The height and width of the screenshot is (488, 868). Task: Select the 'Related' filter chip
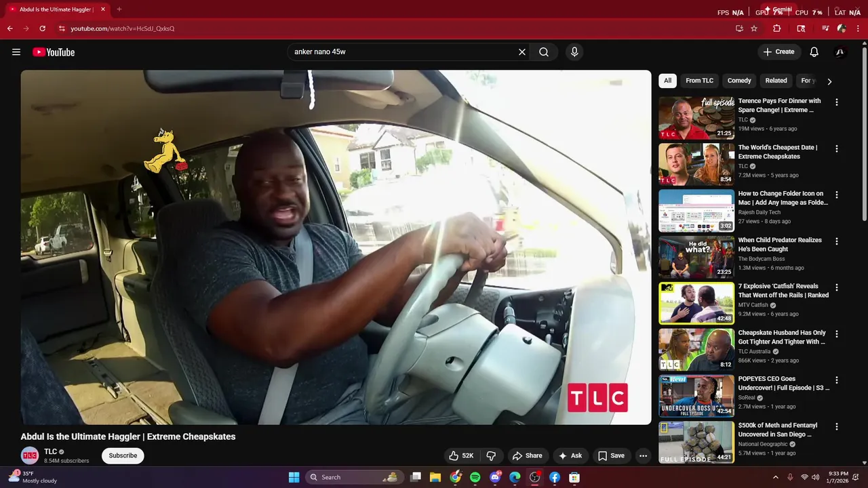(x=776, y=81)
